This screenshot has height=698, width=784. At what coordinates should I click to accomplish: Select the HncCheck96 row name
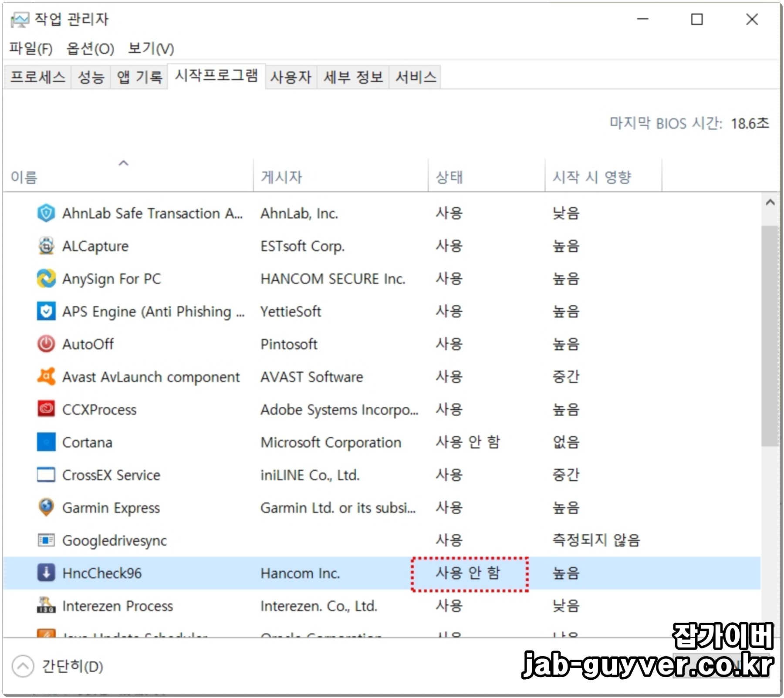(102, 573)
